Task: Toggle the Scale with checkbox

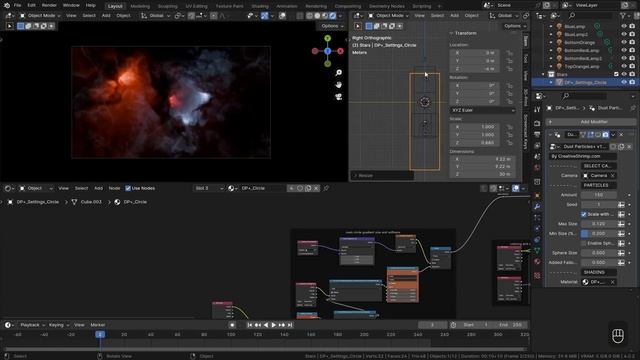Action: point(584,214)
